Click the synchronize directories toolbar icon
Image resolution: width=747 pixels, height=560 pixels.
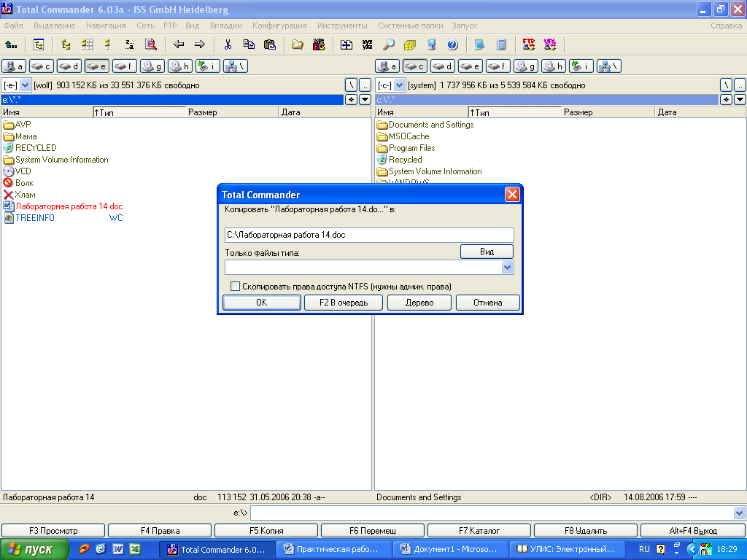(347, 44)
